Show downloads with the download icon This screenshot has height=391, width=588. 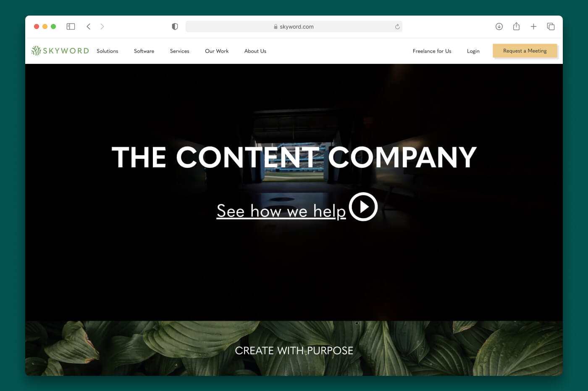[x=499, y=26]
